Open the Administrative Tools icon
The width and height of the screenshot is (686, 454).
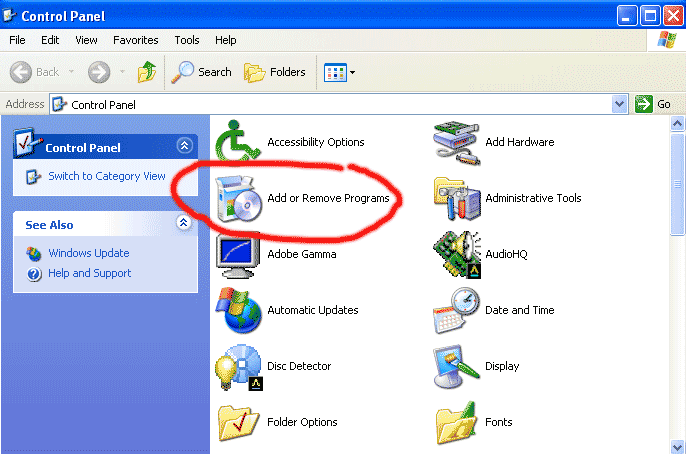point(457,198)
